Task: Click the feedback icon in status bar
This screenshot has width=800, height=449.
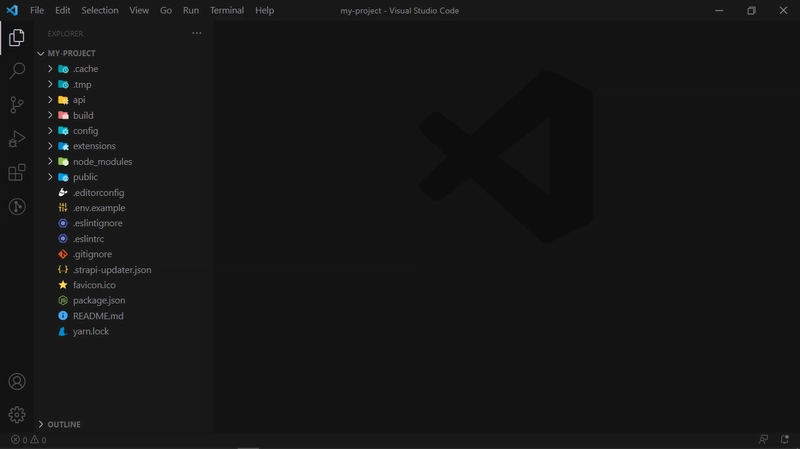Action: [x=763, y=439]
